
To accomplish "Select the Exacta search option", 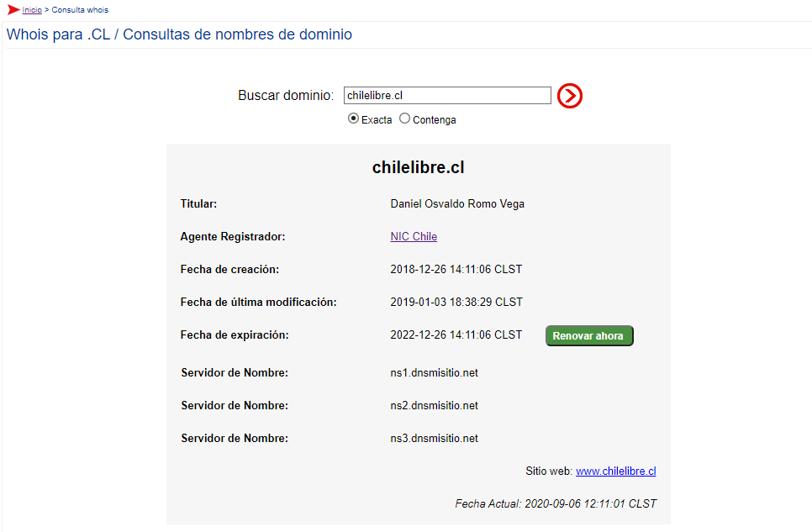I will (x=353, y=119).
